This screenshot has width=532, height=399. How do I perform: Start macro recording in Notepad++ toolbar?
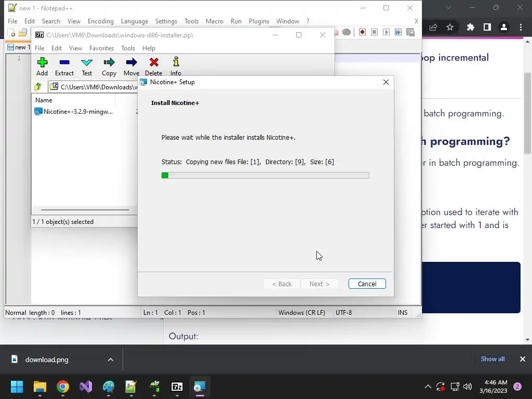pyautogui.click(x=362, y=32)
